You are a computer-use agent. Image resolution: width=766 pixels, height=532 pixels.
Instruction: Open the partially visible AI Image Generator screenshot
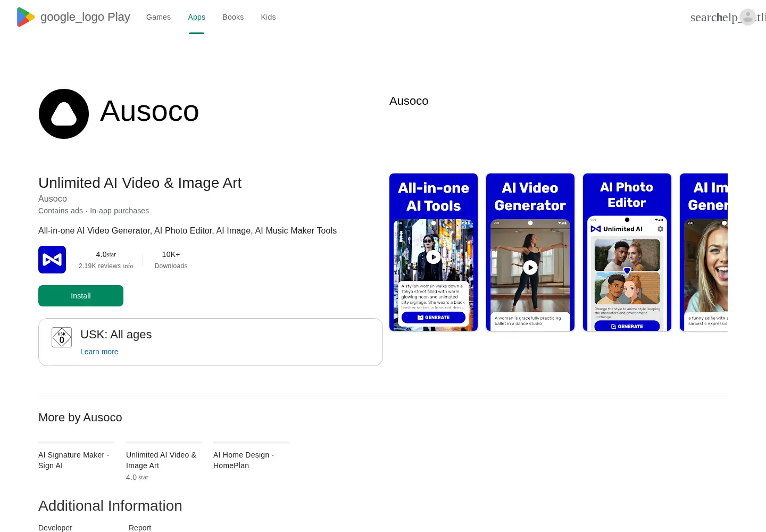point(704,252)
